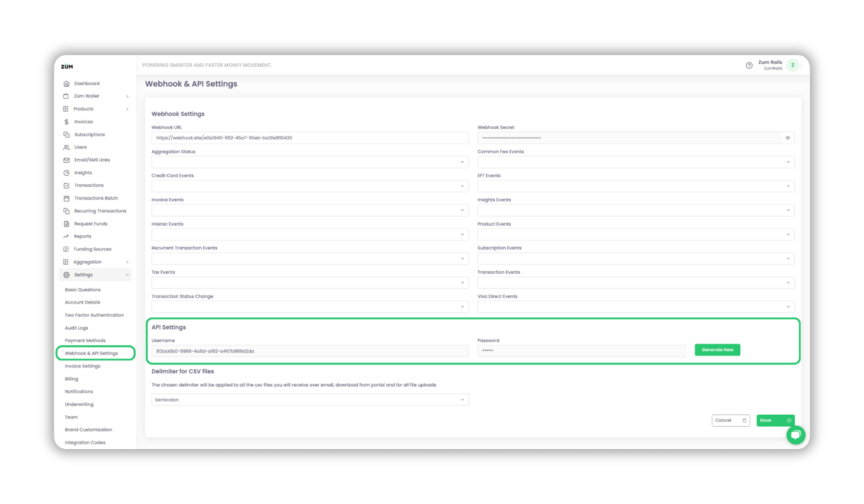Open the chat support bubble

(x=796, y=435)
